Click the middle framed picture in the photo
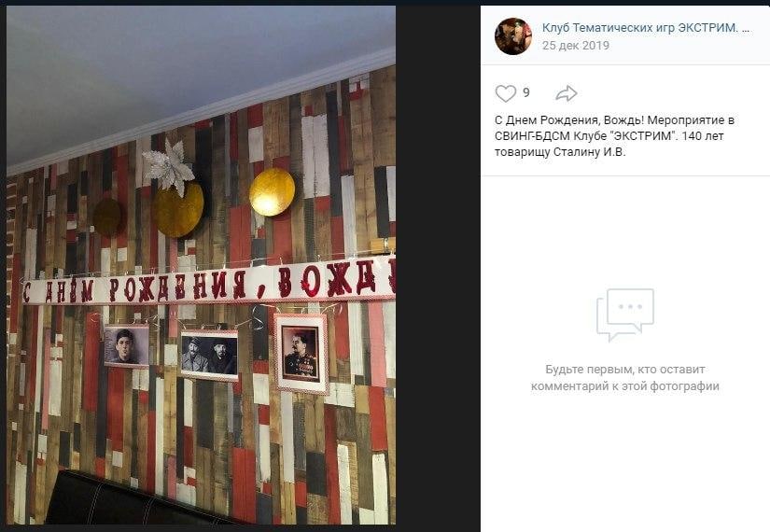Viewport: 770px width, 532px height. click(209, 356)
